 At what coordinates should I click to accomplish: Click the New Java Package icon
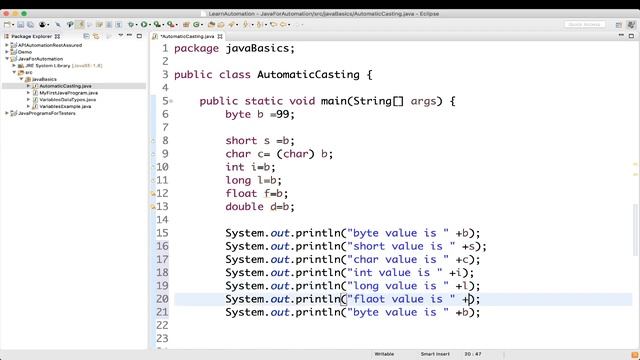tap(186, 25)
